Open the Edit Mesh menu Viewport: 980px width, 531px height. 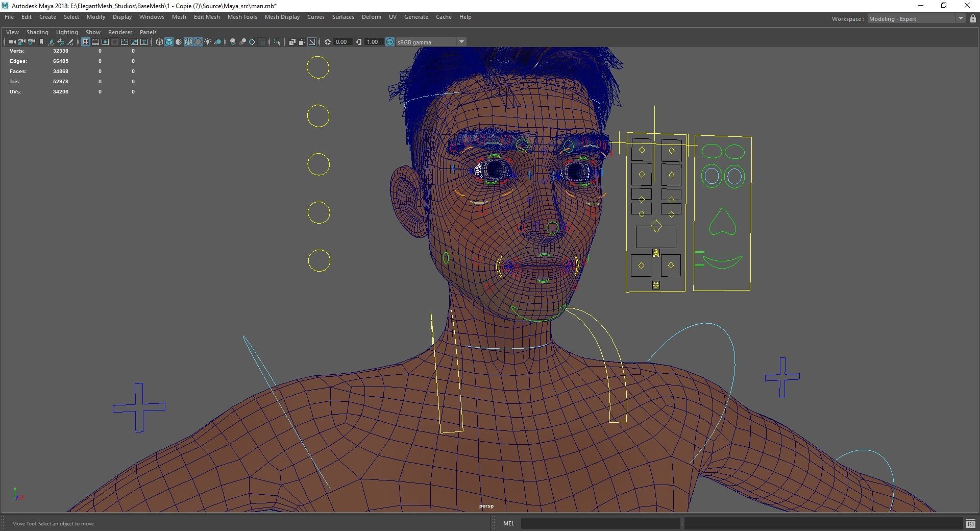(x=207, y=17)
